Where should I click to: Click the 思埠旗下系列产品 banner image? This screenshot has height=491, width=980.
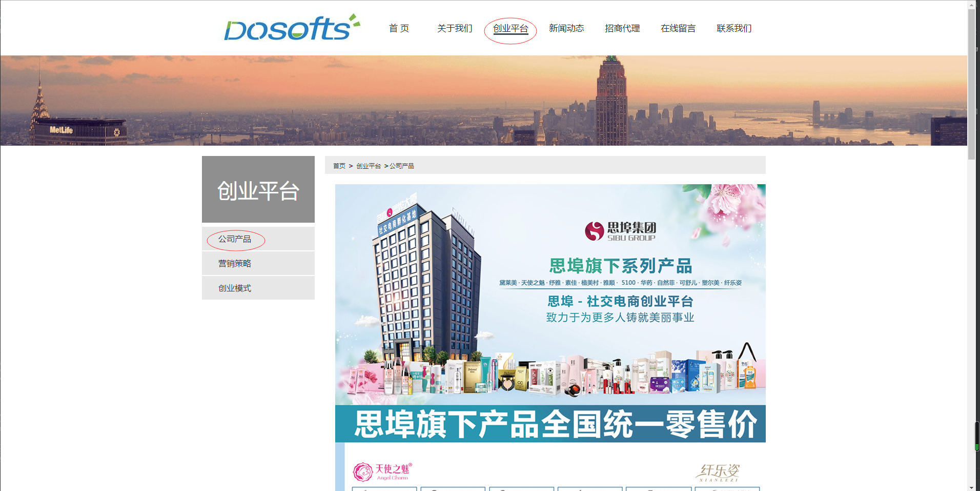tap(550, 313)
